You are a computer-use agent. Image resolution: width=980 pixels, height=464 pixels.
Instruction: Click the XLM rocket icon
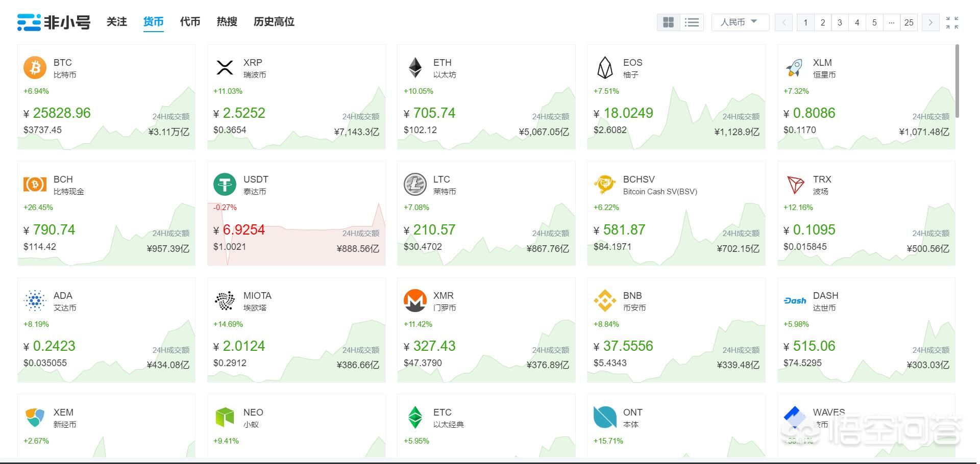tap(795, 67)
